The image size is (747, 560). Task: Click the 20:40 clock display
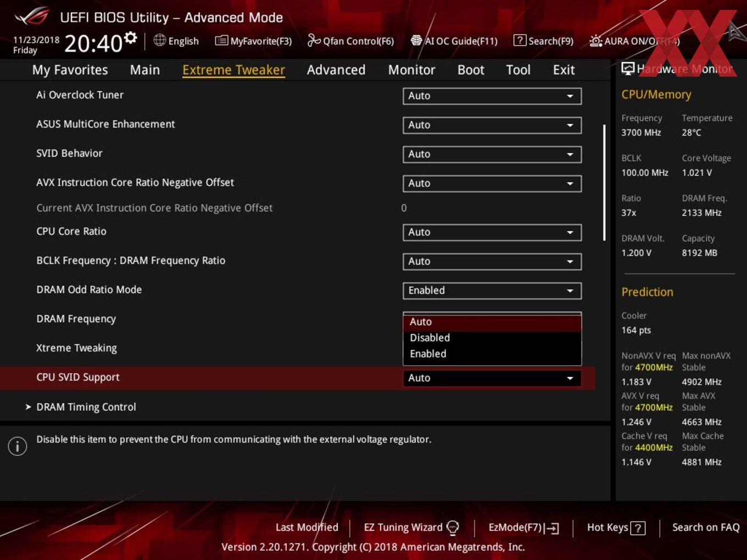tap(93, 43)
